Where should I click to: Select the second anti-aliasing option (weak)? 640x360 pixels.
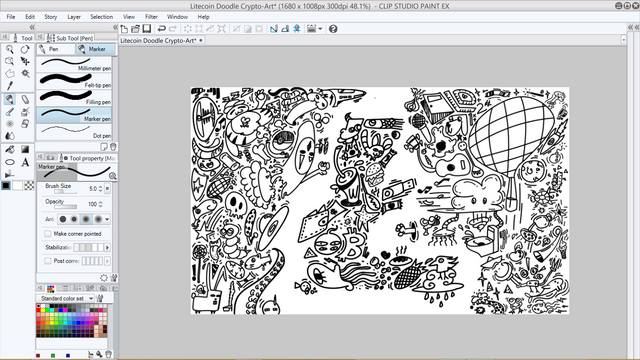coord(74,219)
